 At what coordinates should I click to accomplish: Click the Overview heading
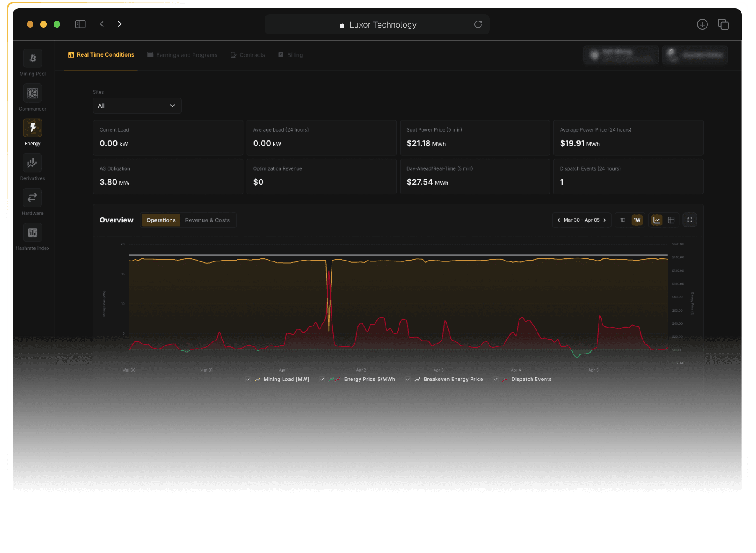coord(116,220)
